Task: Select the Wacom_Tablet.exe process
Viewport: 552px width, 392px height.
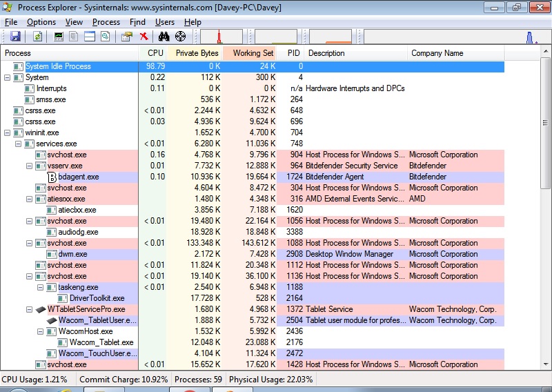Action: pyautogui.click(x=253, y=342)
